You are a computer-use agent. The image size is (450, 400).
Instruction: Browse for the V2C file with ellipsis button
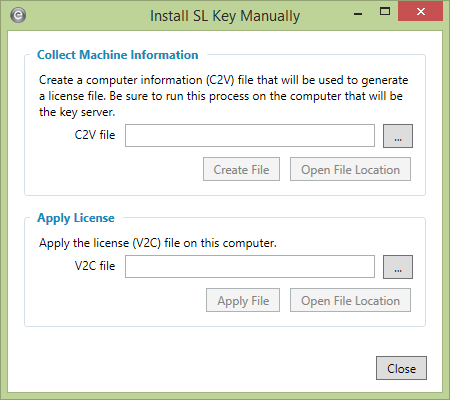coord(398,267)
